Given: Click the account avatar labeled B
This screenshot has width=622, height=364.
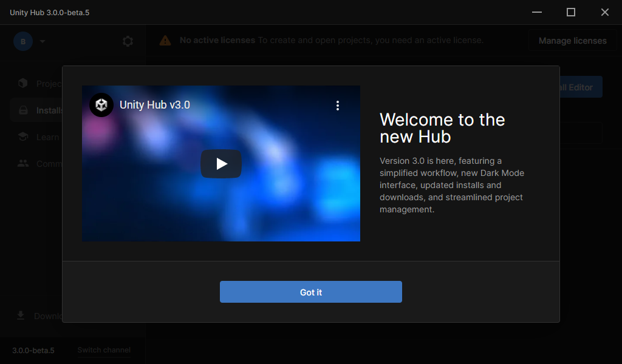Looking at the screenshot, I should 23,41.
